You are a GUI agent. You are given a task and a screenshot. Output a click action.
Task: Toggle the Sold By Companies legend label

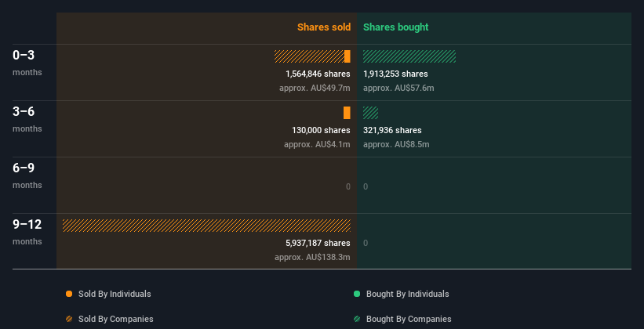tap(116, 319)
